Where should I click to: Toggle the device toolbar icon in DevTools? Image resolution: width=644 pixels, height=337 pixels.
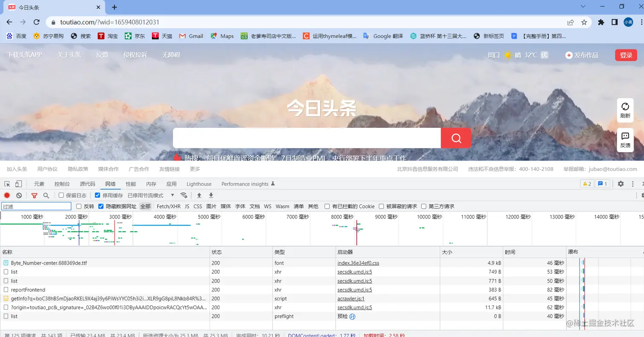point(18,184)
